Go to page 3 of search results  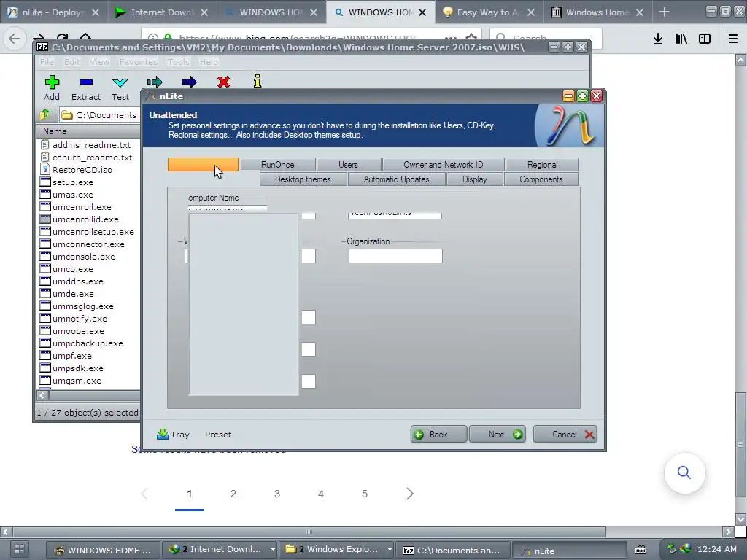coord(276,494)
